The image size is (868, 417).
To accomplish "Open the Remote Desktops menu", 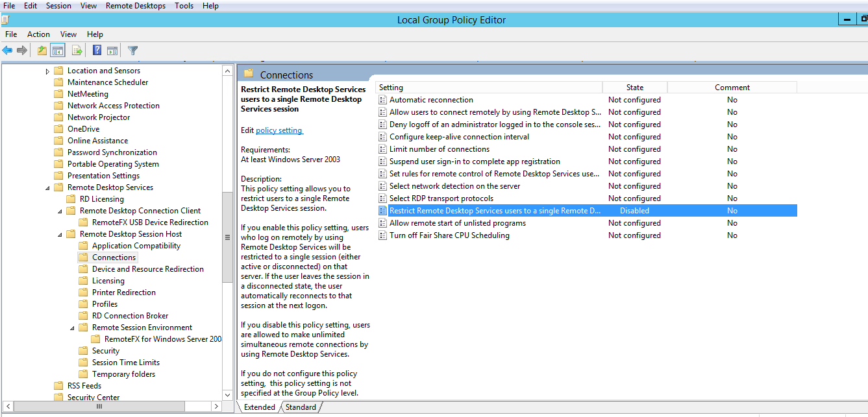I will point(136,6).
